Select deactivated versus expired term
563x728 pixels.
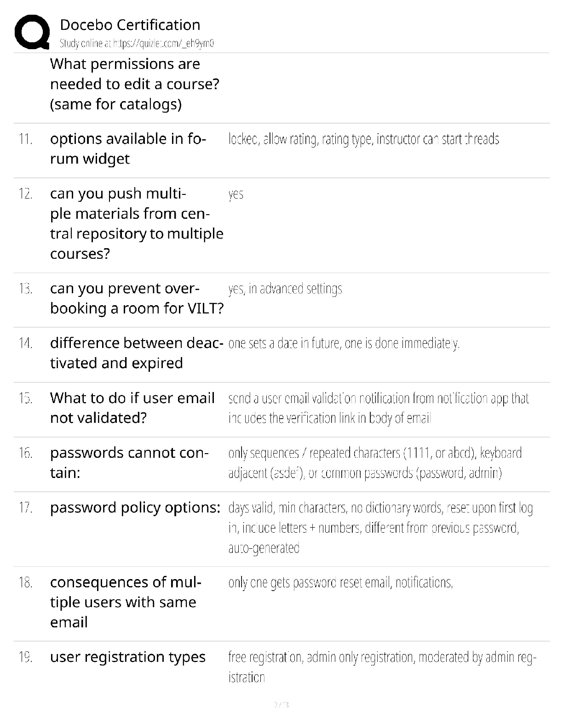click(x=136, y=353)
